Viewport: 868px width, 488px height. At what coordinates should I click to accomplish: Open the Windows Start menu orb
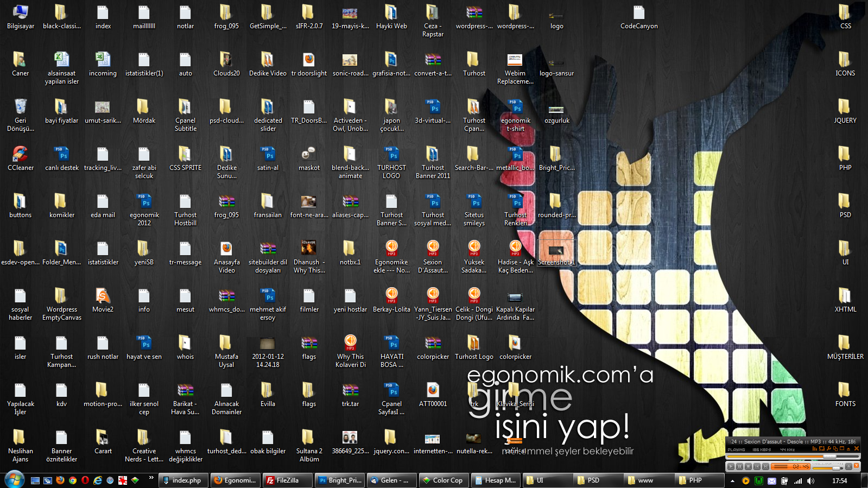14,480
